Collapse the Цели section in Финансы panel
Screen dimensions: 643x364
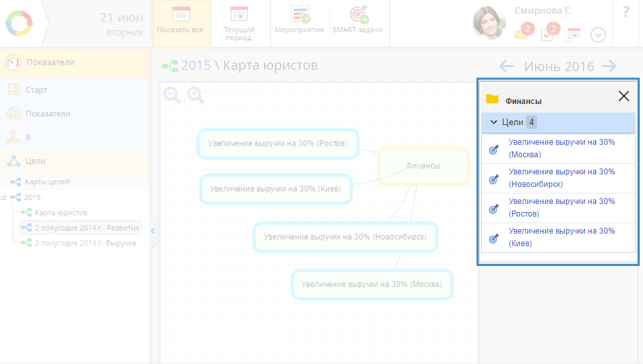pyautogui.click(x=494, y=122)
